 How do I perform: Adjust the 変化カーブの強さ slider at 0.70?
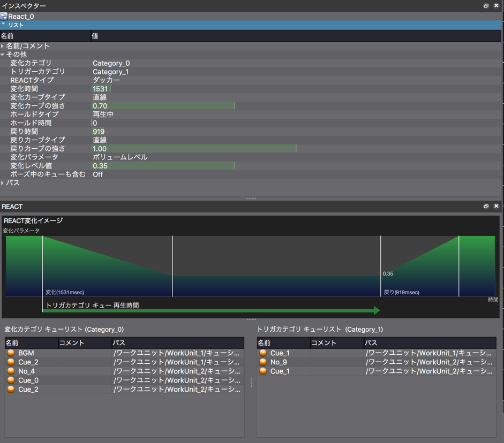coord(163,106)
